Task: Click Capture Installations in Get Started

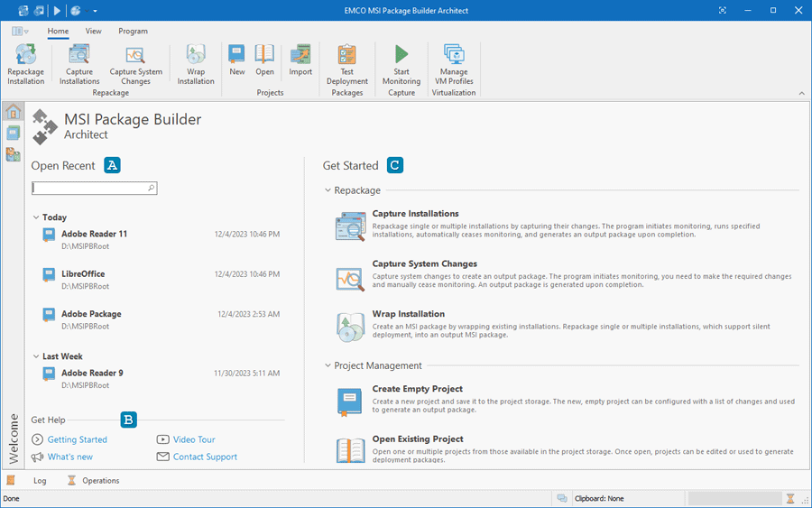Action: [415, 213]
